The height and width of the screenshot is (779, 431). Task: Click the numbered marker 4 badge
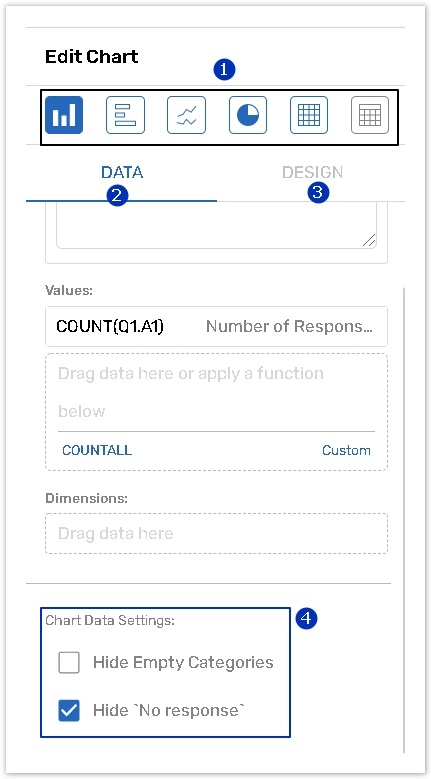tap(306, 619)
